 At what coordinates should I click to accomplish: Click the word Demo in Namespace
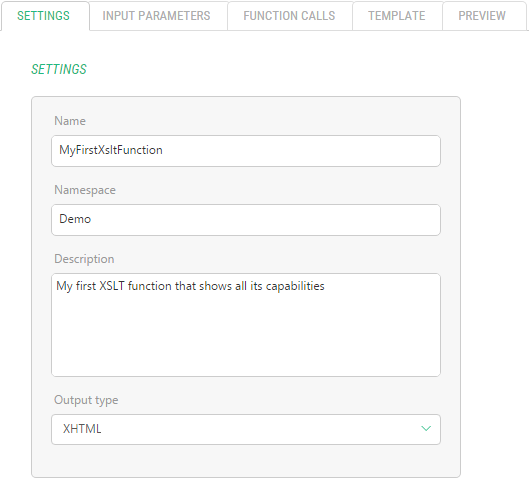(x=75, y=219)
